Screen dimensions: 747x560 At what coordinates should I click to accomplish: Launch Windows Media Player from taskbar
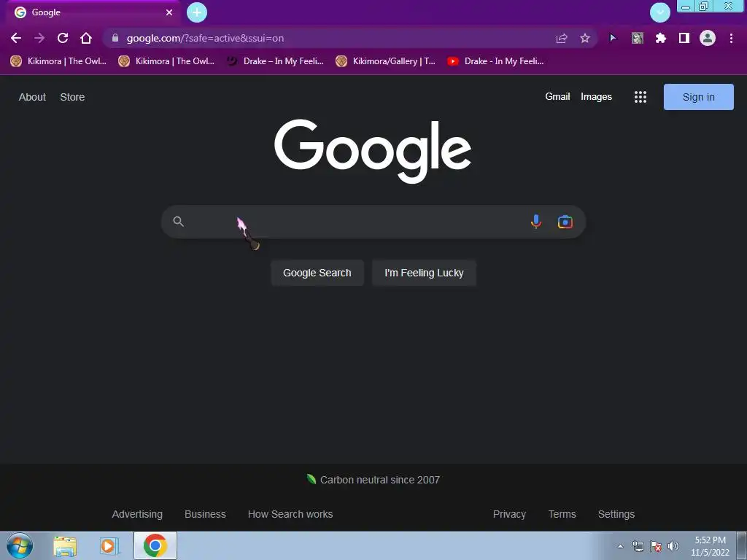coord(109,545)
